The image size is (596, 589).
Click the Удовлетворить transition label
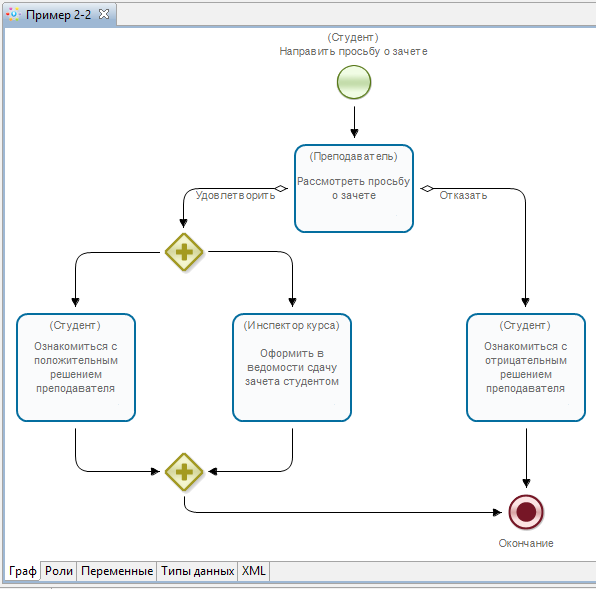[235, 195]
